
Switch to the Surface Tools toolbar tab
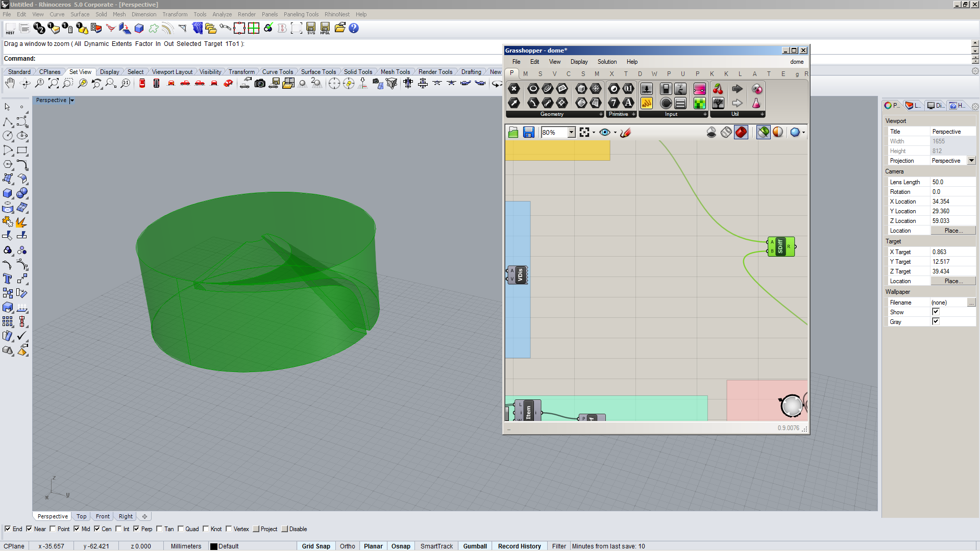tap(318, 72)
